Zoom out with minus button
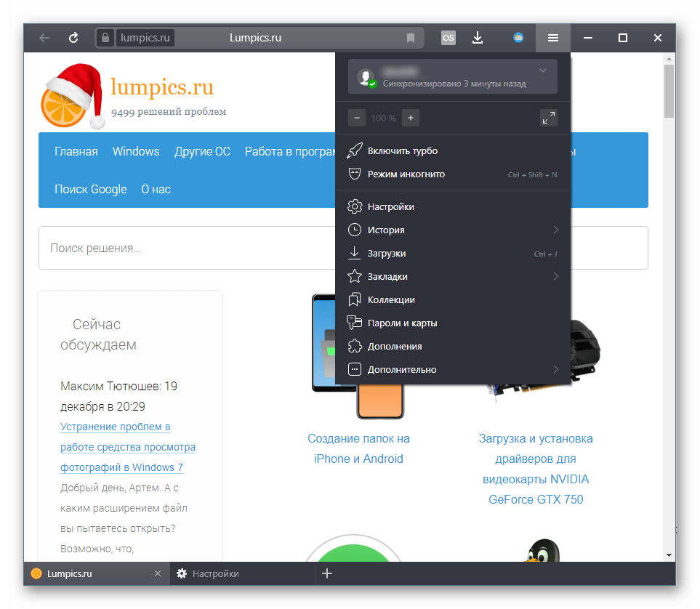This screenshot has width=700, height=609. (357, 118)
